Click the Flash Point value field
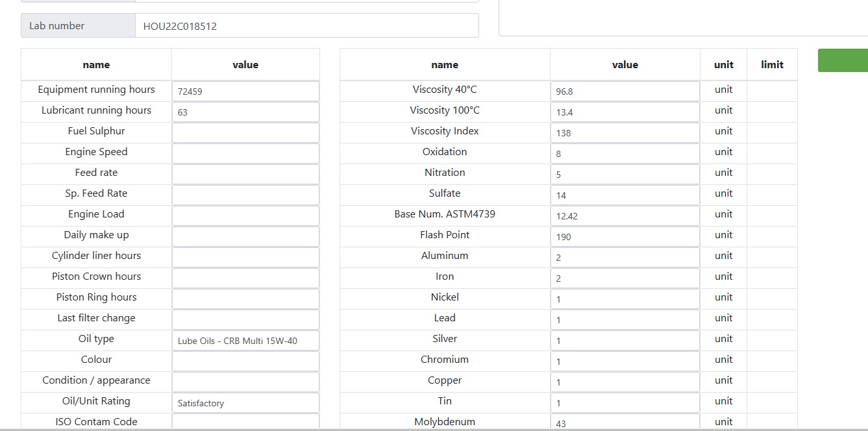 625,237
